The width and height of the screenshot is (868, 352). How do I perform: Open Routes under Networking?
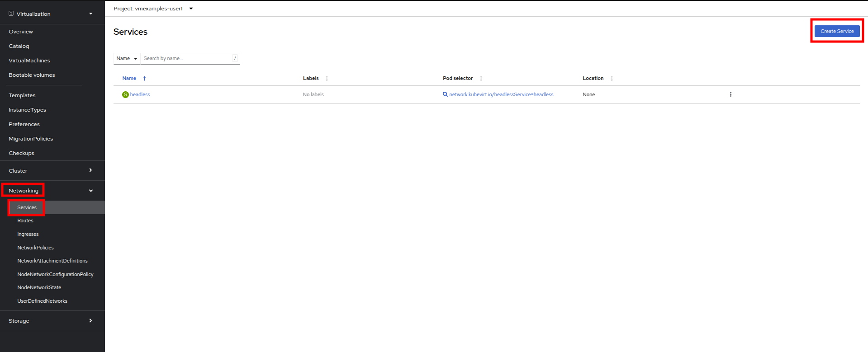coord(25,221)
